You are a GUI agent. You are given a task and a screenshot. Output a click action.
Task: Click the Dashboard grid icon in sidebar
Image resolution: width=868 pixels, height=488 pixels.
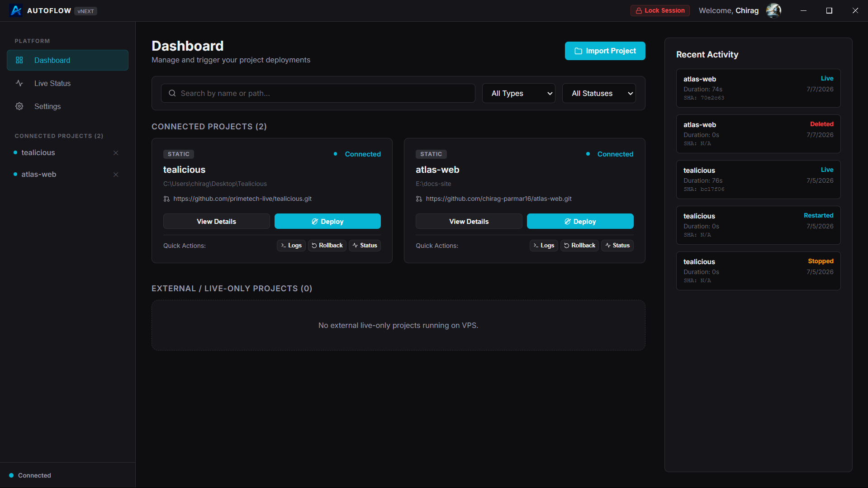tap(19, 60)
